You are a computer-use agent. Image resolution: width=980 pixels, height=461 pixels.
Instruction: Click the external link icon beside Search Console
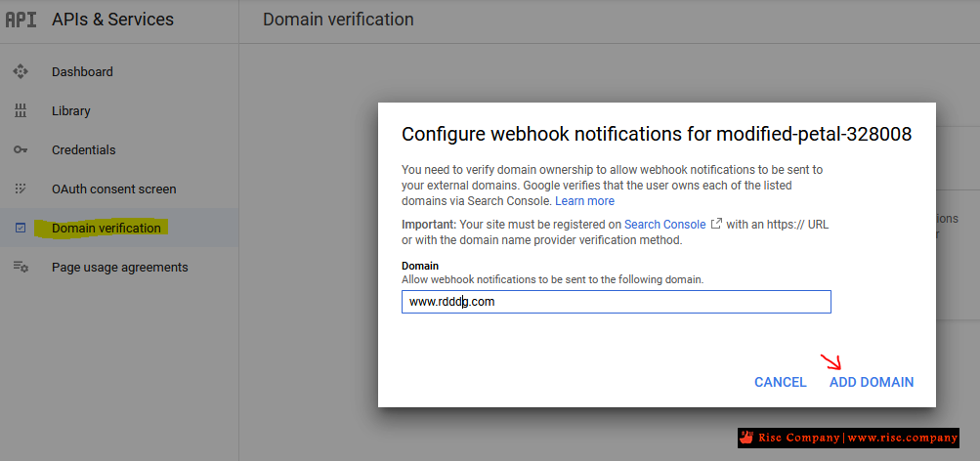pos(716,224)
